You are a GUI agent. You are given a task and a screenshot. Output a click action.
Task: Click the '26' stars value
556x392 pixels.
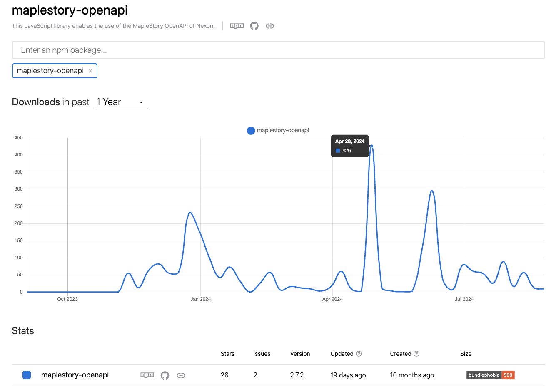[x=224, y=375]
